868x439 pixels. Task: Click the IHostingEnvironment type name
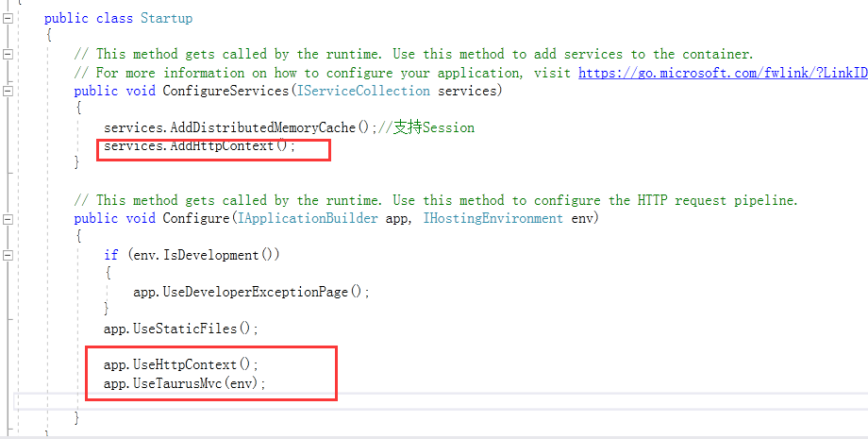(x=493, y=219)
